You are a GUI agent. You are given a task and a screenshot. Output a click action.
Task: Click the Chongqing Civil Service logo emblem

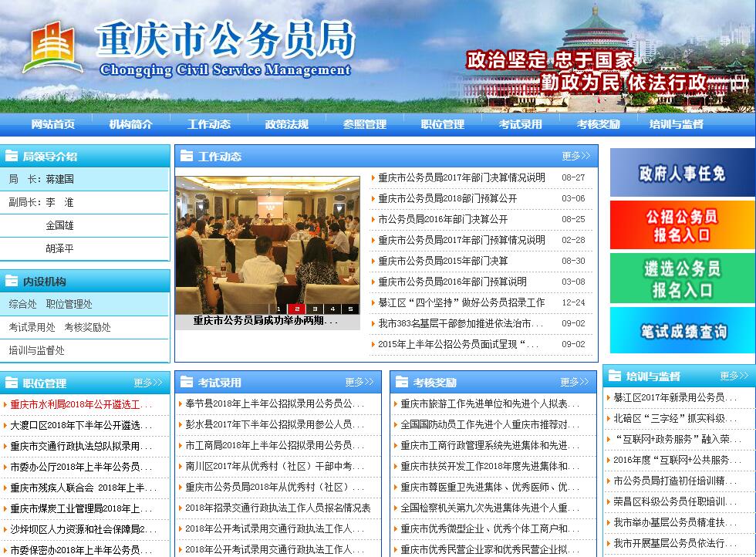52,48
